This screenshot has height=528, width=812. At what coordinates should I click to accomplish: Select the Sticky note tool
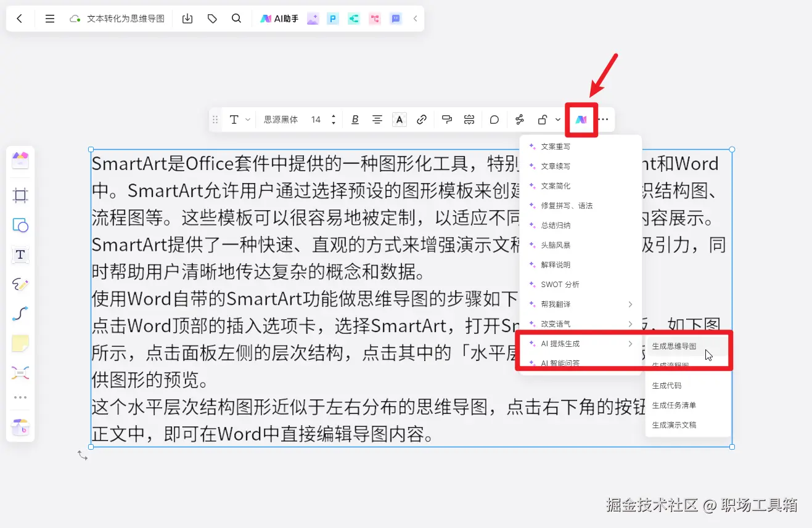[20, 344]
